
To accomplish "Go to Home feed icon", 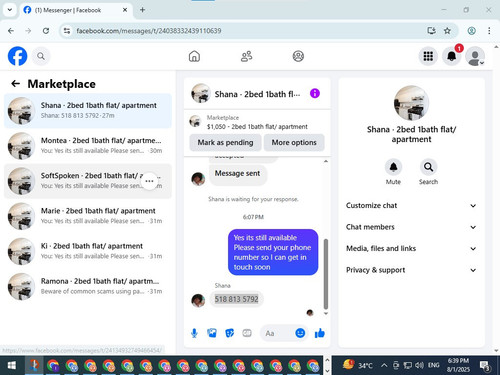I will coord(194,56).
